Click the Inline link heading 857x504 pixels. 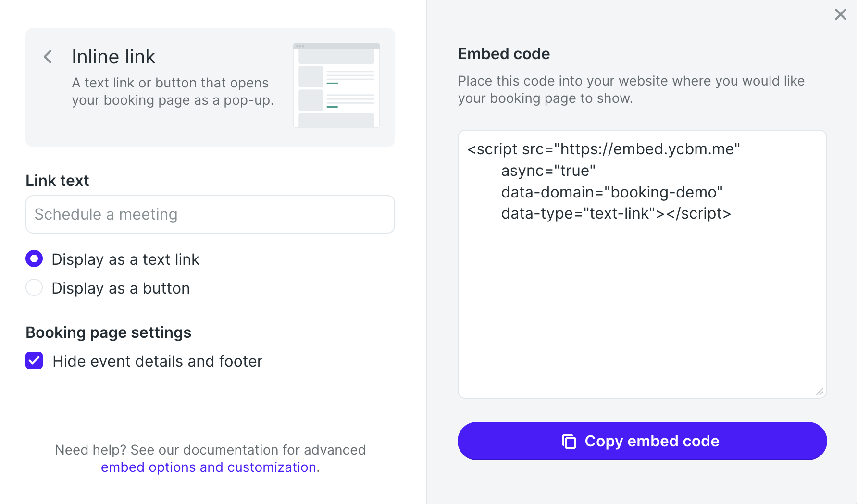(113, 57)
